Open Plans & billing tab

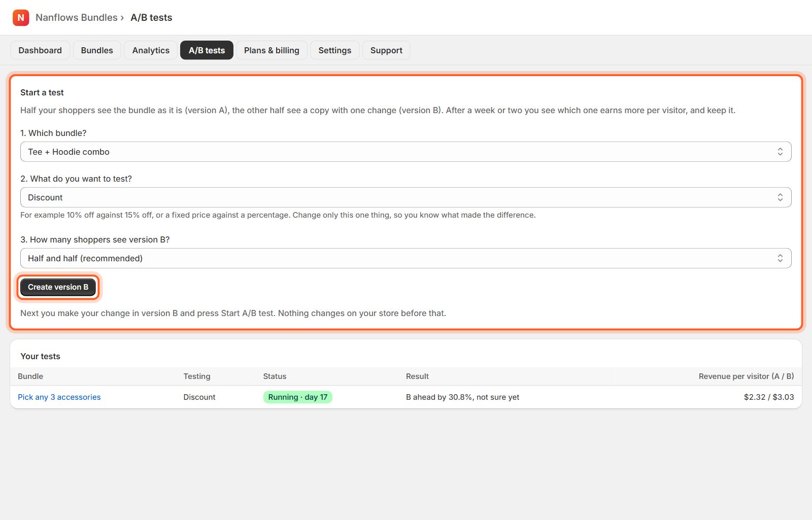[x=272, y=50]
